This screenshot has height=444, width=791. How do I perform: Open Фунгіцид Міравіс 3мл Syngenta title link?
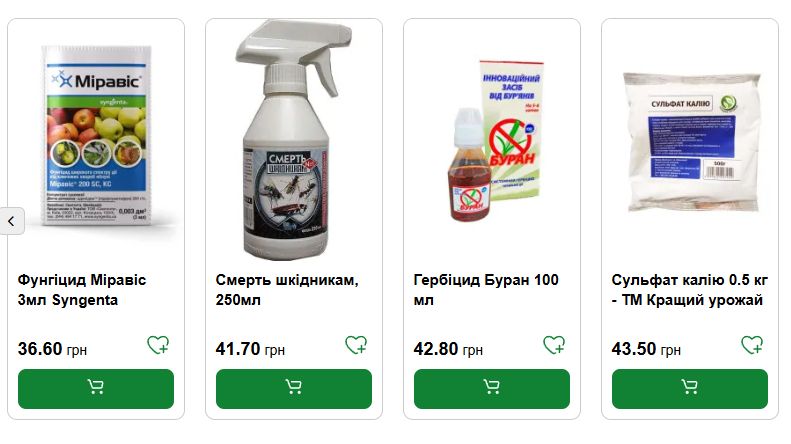tap(82, 290)
